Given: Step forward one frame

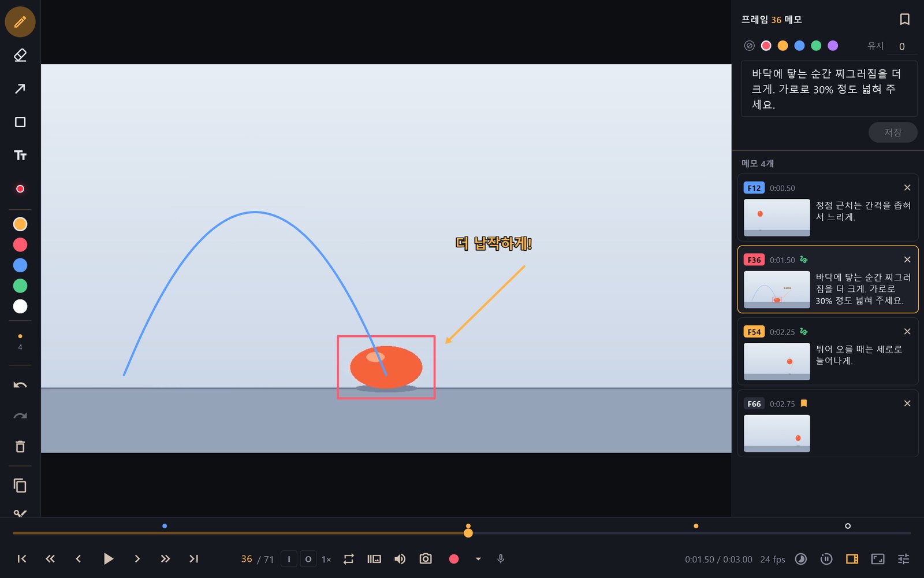Looking at the screenshot, I should [137, 559].
